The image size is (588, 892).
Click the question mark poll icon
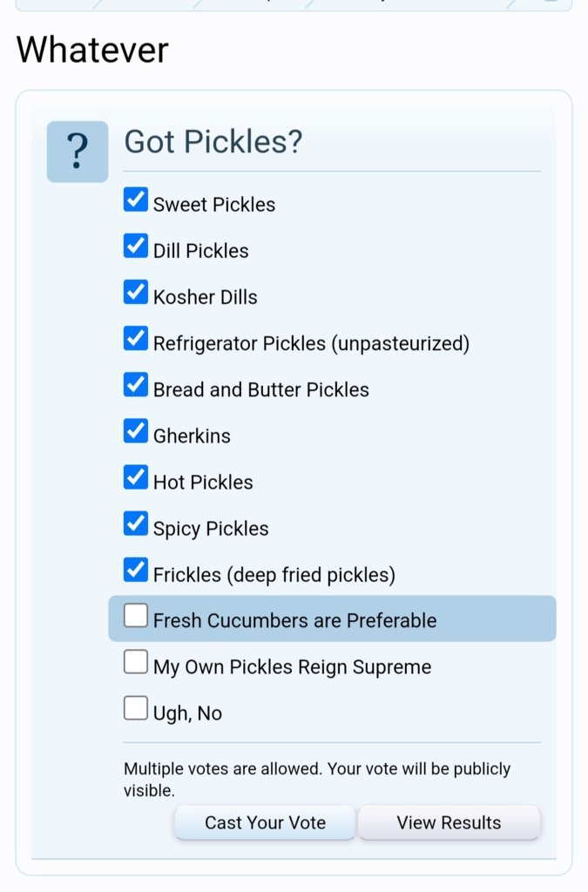pos(78,152)
